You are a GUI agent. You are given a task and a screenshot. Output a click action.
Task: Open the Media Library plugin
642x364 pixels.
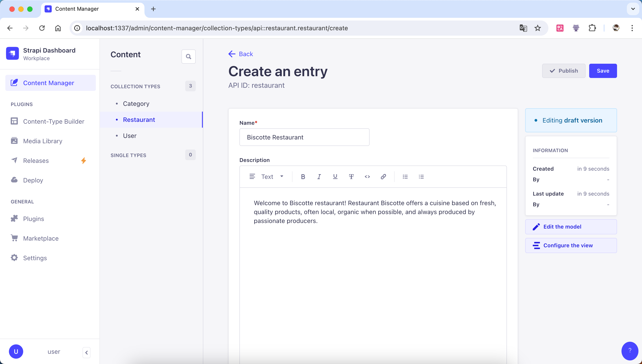[43, 141]
